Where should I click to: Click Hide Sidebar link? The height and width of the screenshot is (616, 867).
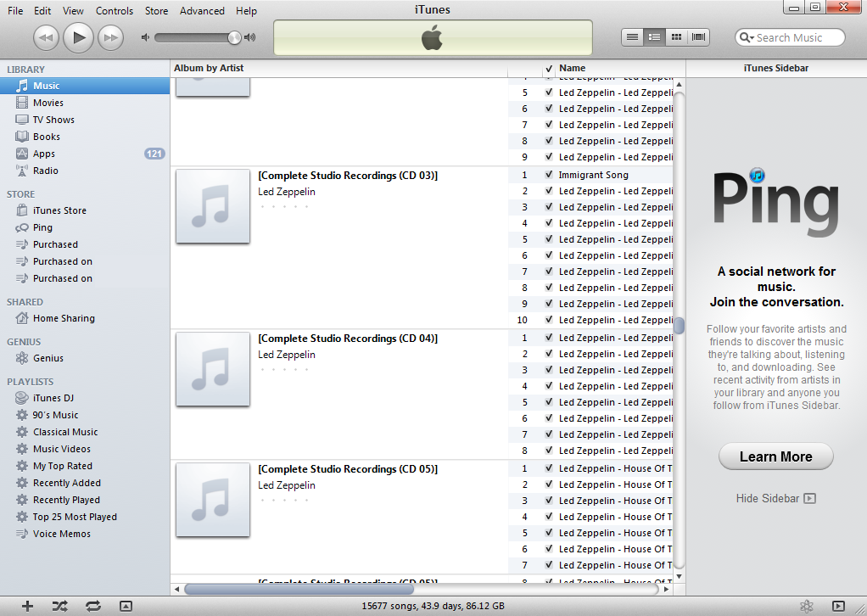tap(775, 498)
